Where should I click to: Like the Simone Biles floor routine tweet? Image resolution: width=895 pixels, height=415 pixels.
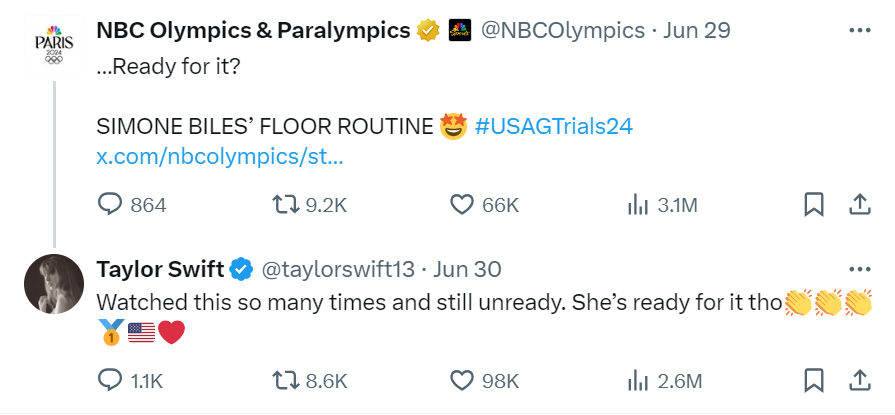pyautogui.click(x=462, y=204)
